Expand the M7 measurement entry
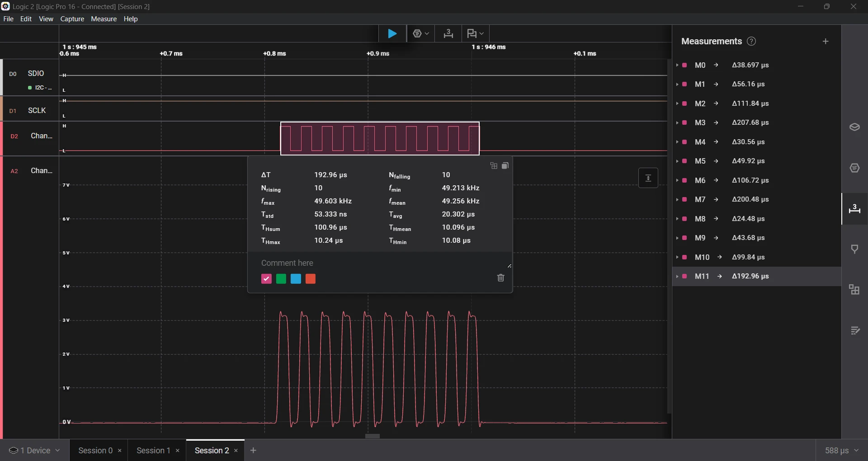 coord(677,199)
